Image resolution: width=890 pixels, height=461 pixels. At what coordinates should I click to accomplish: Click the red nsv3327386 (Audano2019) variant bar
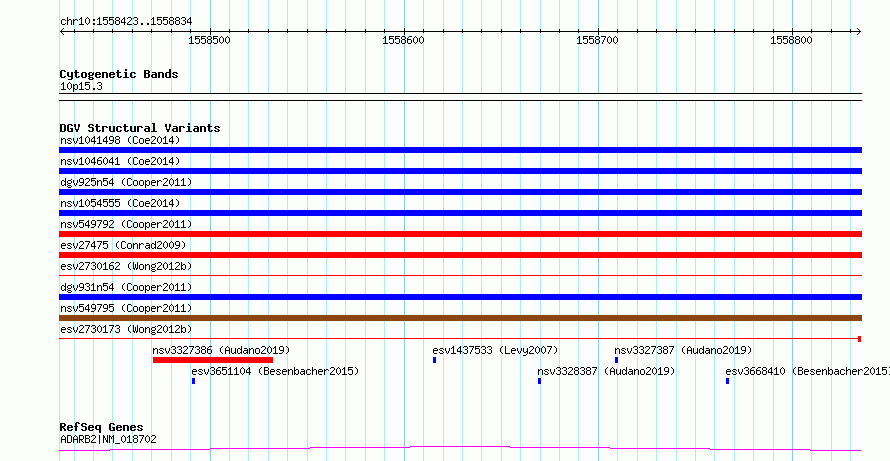pos(213,360)
